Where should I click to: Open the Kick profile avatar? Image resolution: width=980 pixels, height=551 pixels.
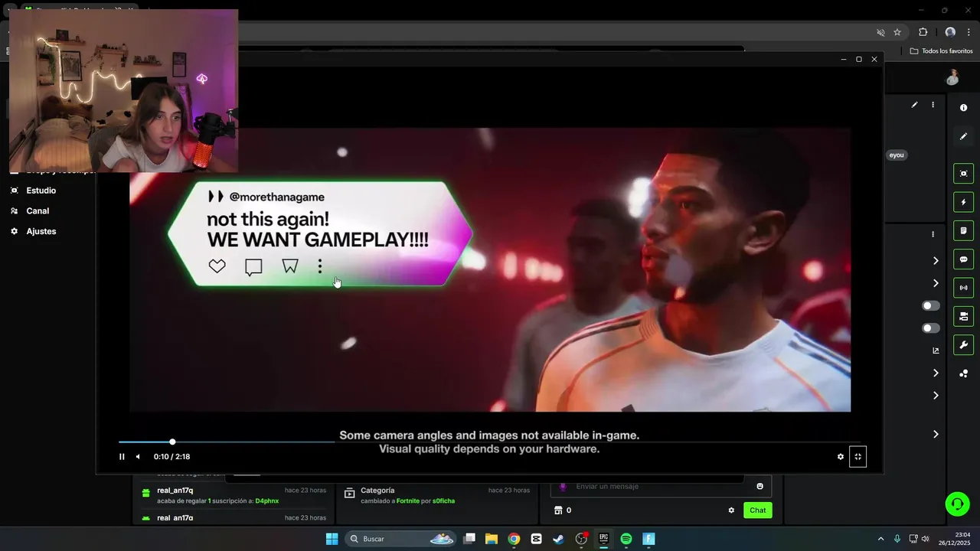click(952, 77)
